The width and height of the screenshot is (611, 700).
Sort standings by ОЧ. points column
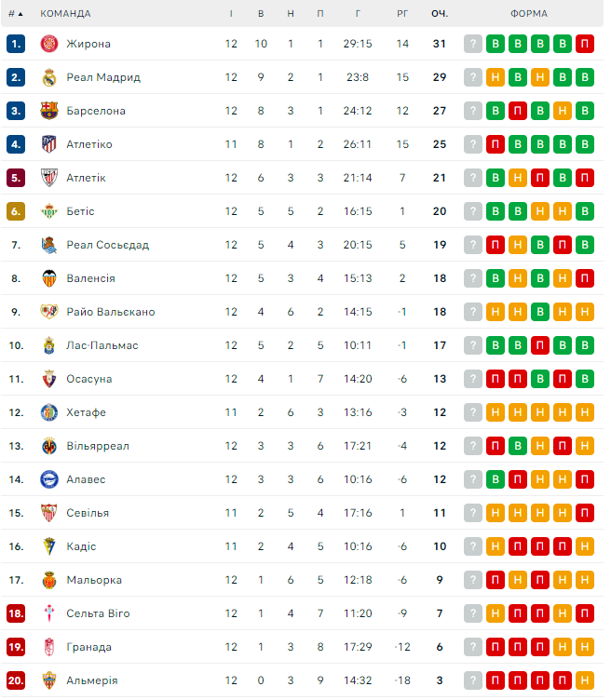point(440,14)
